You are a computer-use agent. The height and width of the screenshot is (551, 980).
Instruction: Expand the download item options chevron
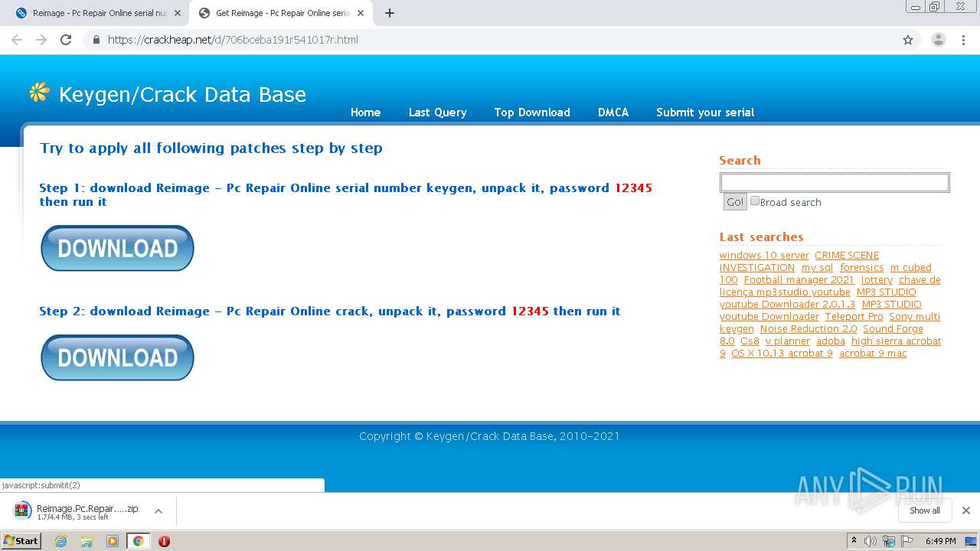click(158, 511)
